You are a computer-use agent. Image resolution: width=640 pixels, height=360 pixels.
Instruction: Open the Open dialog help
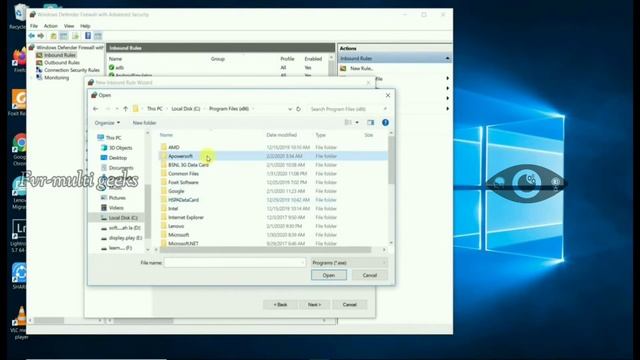pos(385,122)
